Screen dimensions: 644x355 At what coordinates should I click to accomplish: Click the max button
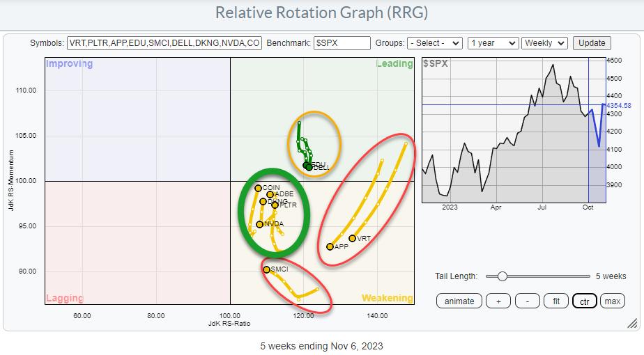613,301
